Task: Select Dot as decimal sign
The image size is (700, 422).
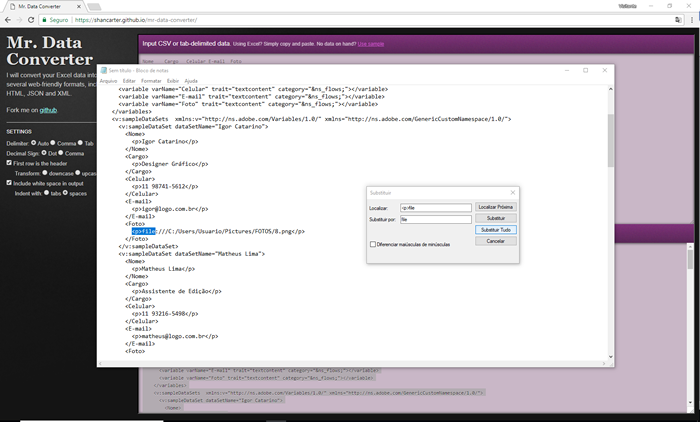Action: point(44,153)
